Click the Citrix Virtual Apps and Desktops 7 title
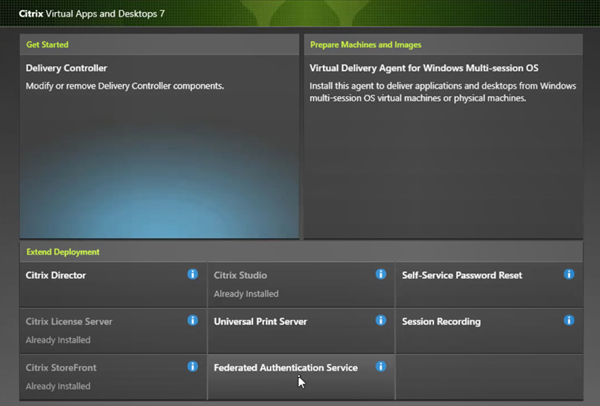 [92, 14]
